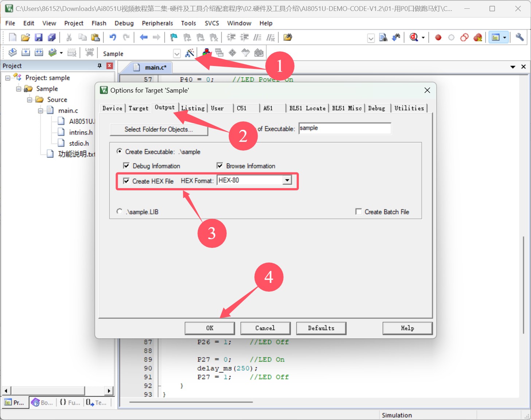Insert a breakpoint with the red dot
This screenshot has width=531, height=420.
coord(438,37)
